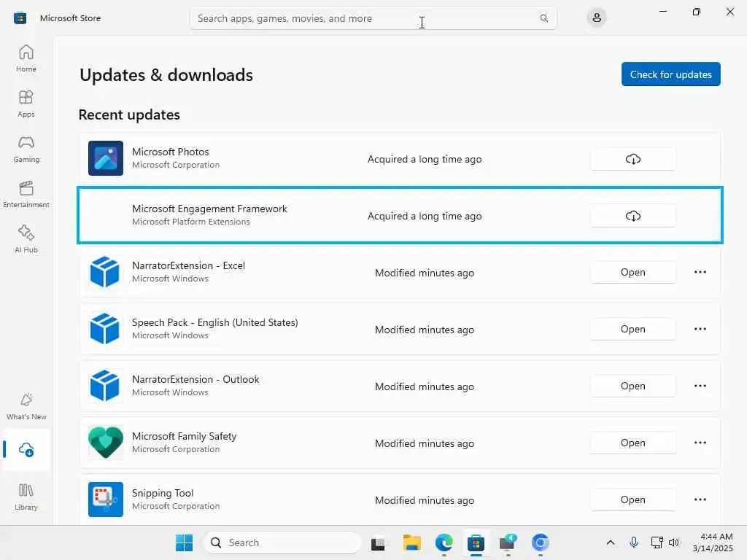Open the Gaming section
The width and height of the screenshot is (747, 560).
[x=26, y=149]
